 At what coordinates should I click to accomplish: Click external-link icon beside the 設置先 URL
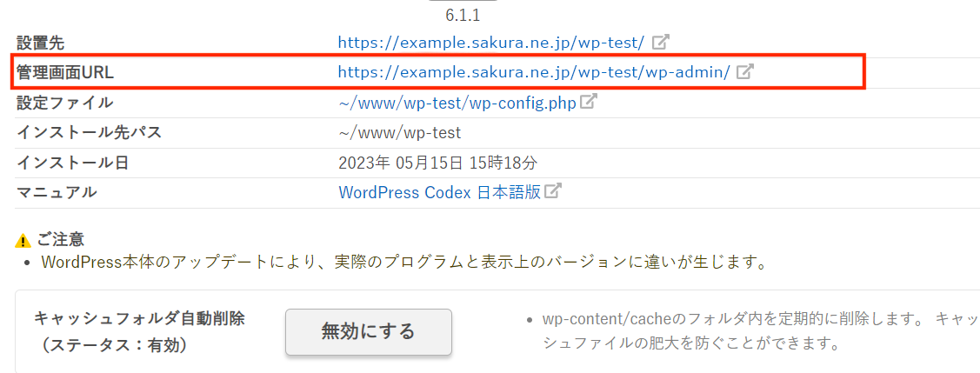(x=661, y=42)
